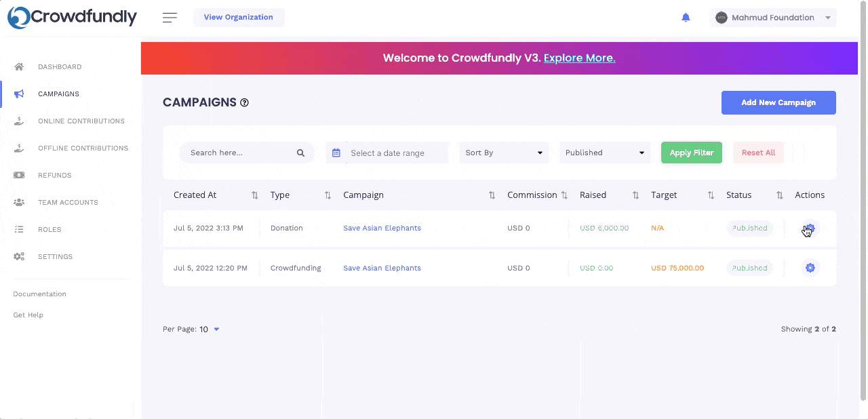868x419 pixels.
Task: Sort by Commission column arrows
Action: click(x=564, y=195)
